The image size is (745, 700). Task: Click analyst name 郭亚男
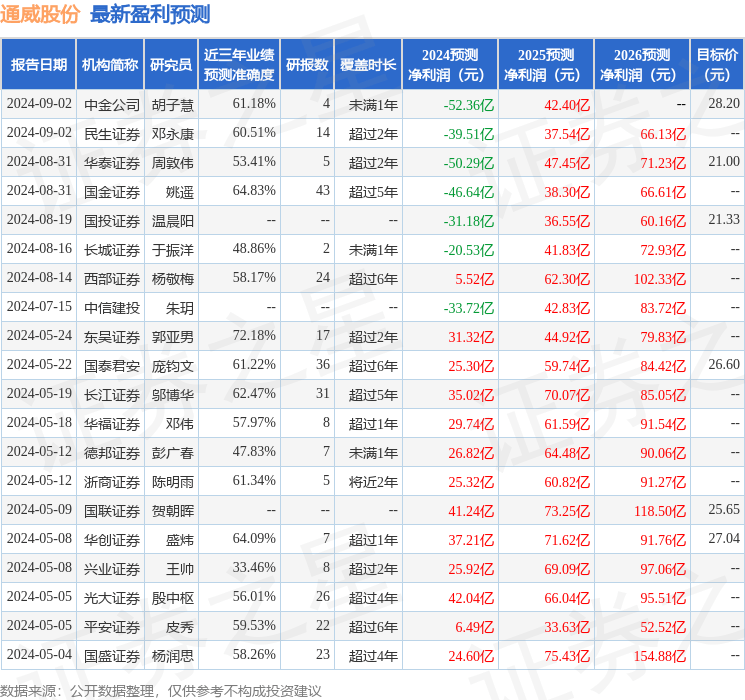point(172,336)
